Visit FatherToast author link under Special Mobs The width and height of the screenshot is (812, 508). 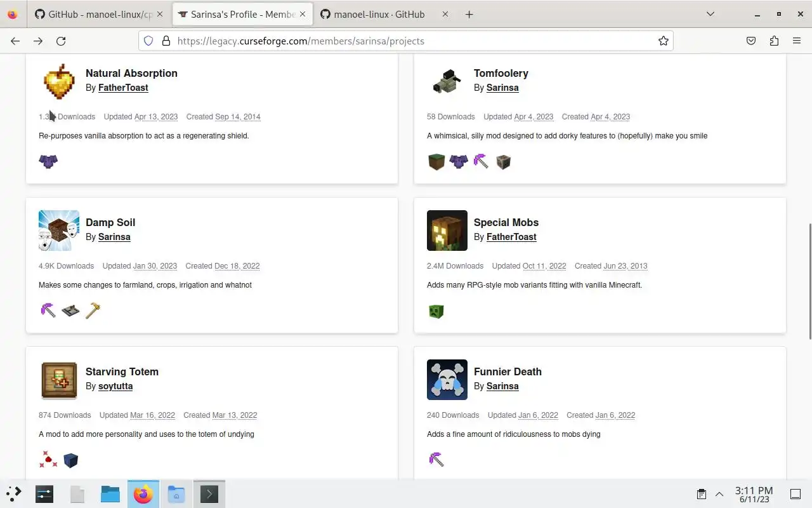coord(511,237)
